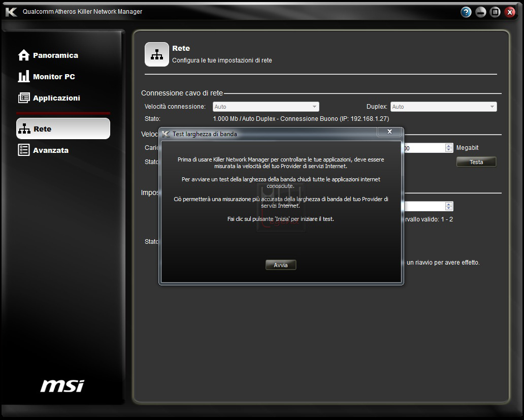Screen dimensions: 524x420
Task: Open the Duplex dropdown
Action: [x=443, y=107]
